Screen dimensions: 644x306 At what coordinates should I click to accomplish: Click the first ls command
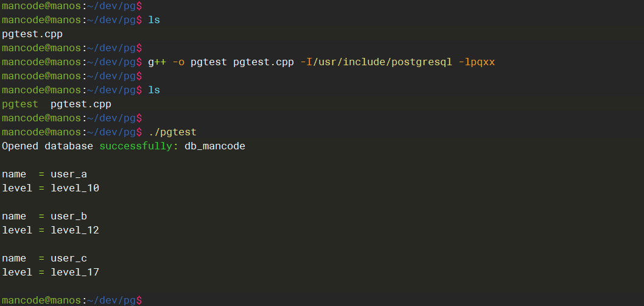coord(154,20)
